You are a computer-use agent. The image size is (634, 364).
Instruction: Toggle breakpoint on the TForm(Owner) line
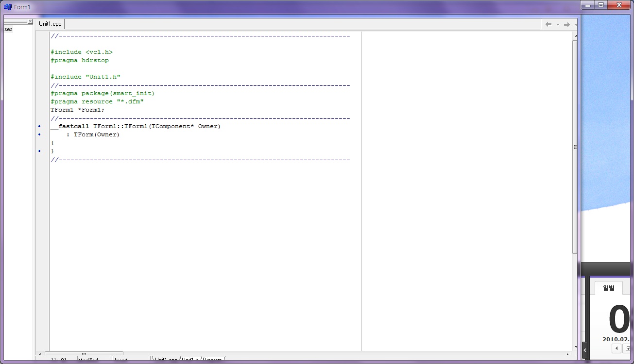(x=40, y=135)
